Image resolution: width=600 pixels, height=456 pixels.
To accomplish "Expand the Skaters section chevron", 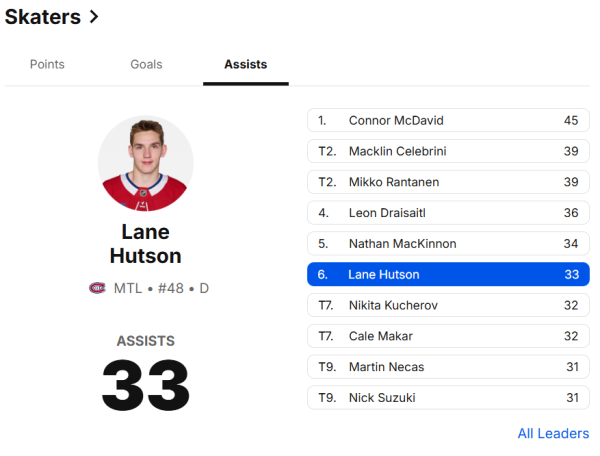I will [x=94, y=16].
